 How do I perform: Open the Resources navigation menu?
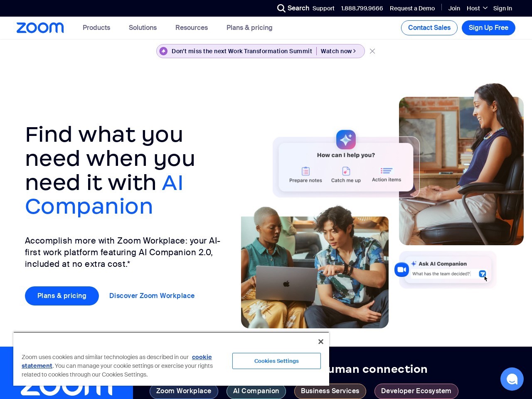click(x=192, y=28)
